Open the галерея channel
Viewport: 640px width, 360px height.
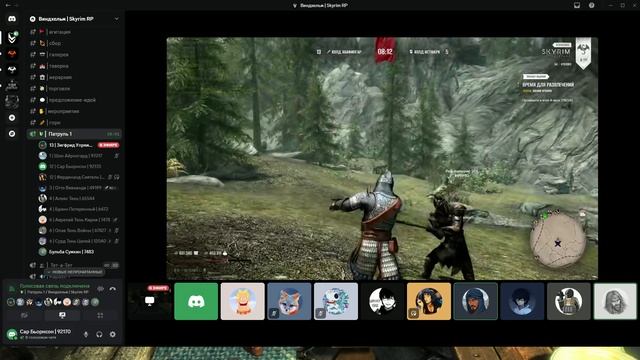tap(75, 54)
